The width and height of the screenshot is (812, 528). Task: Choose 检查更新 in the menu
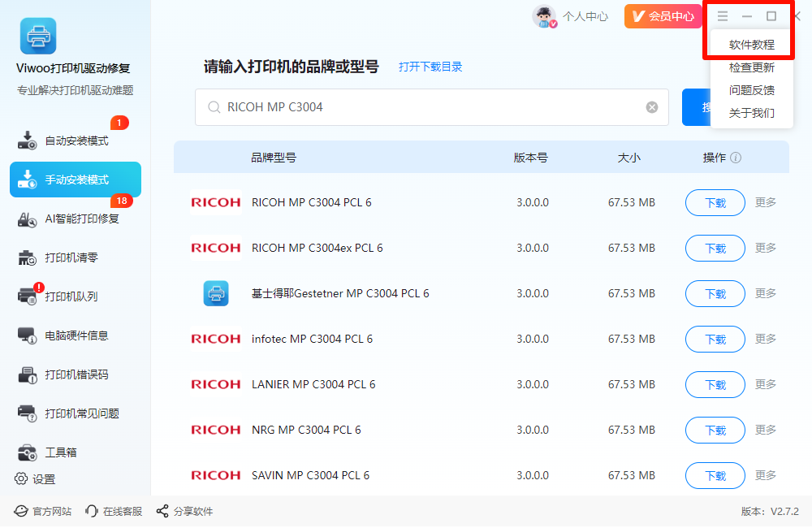coord(751,67)
